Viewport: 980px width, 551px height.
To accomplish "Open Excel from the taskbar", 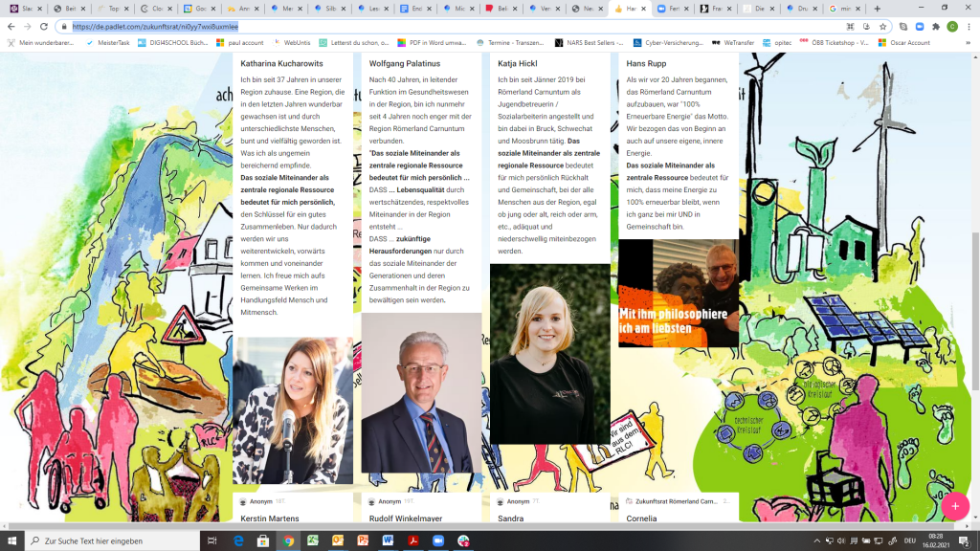I will pos(313,540).
